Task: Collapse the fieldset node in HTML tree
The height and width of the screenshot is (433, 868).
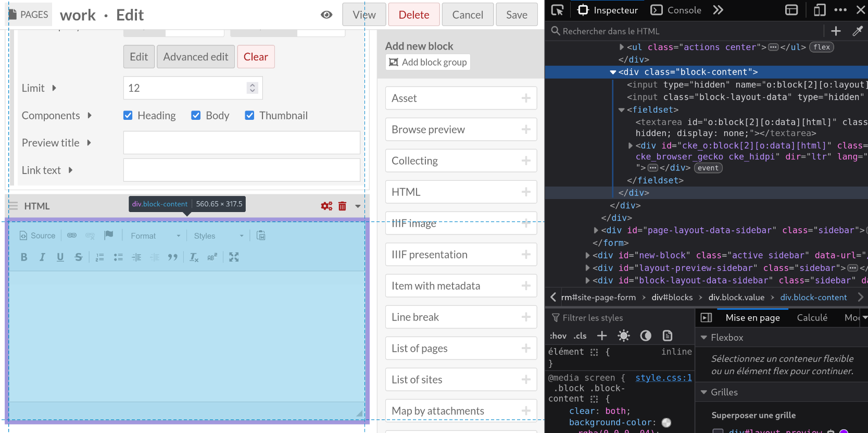Action: pos(621,110)
